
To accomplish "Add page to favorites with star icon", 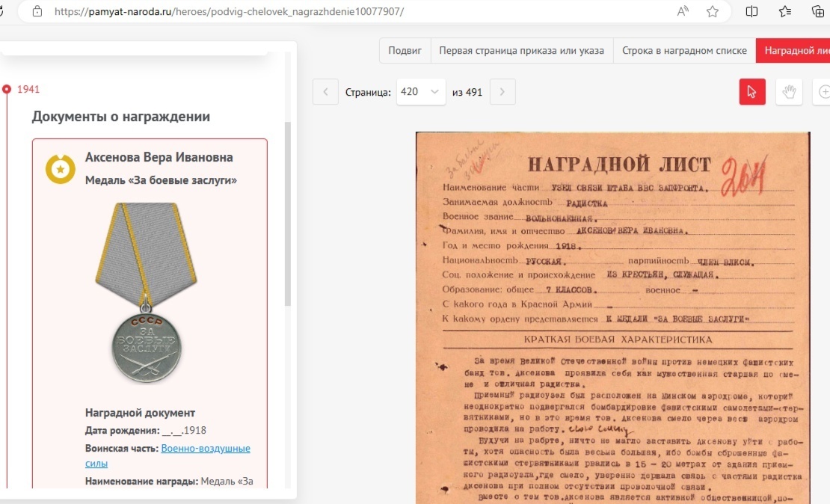I will (x=713, y=11).
